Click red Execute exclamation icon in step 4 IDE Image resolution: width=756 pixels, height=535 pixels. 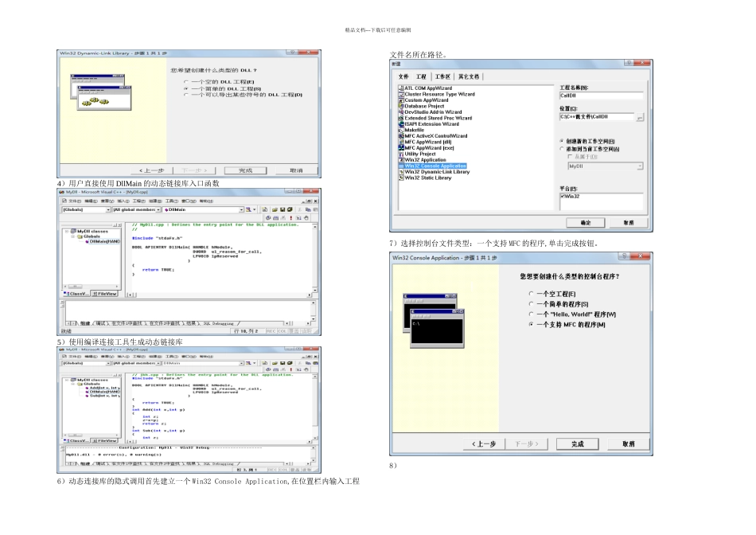pos(291,217)
